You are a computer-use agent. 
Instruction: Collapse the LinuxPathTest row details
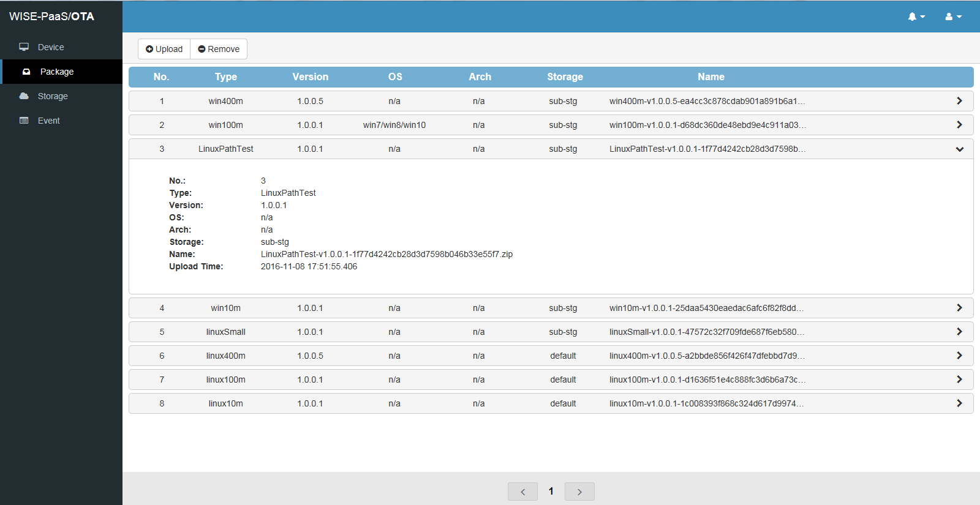[959, 149]
